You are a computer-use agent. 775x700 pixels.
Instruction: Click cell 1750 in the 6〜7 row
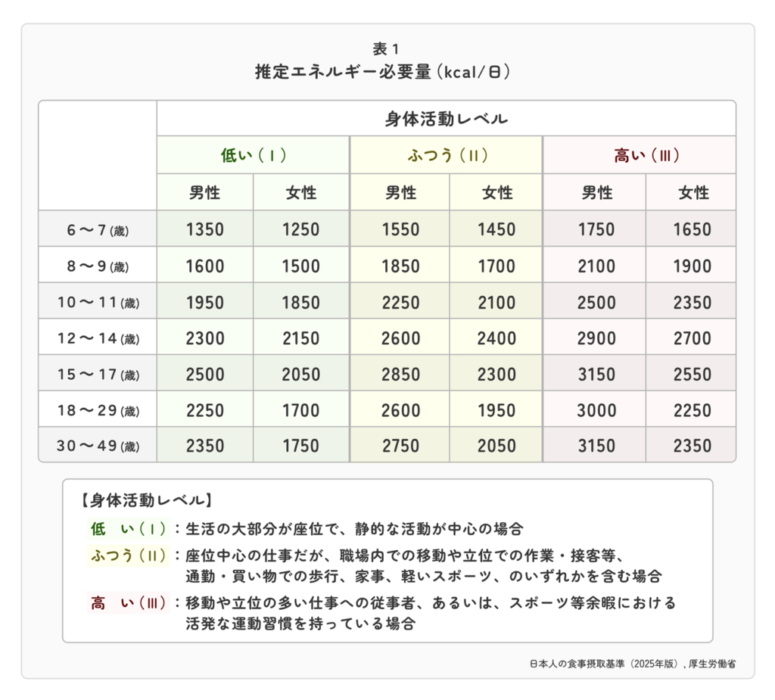click(596, 230)
